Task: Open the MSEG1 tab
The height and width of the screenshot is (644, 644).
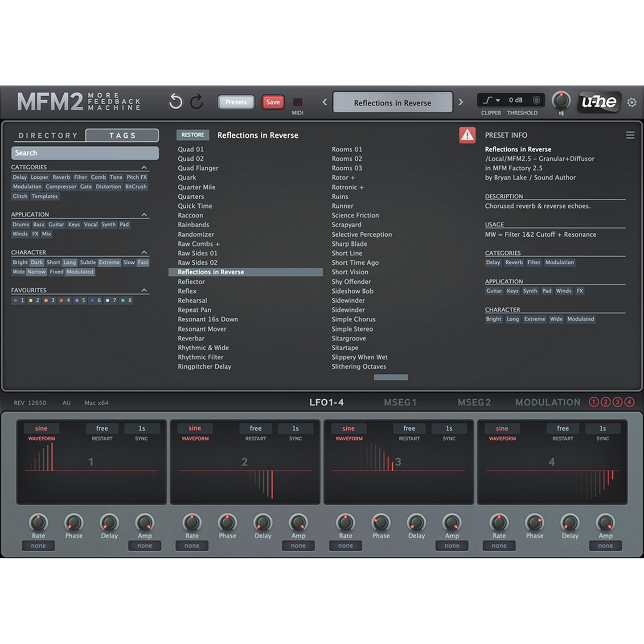Action: pyautogui.click(x=400, y=402)
